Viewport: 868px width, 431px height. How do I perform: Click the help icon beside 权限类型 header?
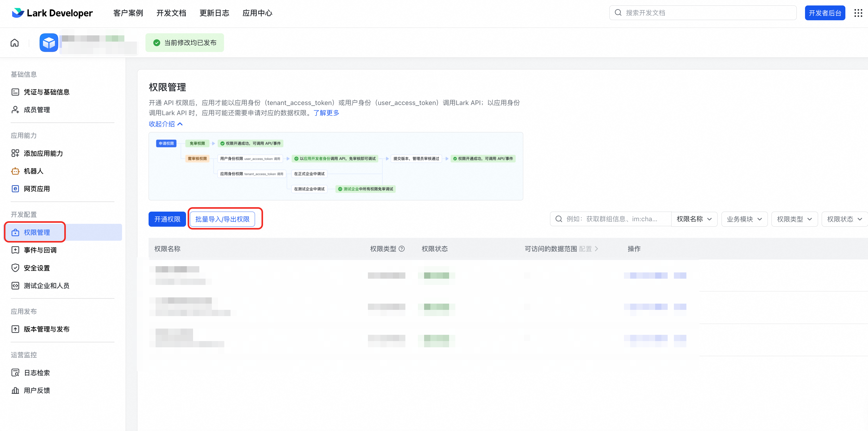(402, 249)
